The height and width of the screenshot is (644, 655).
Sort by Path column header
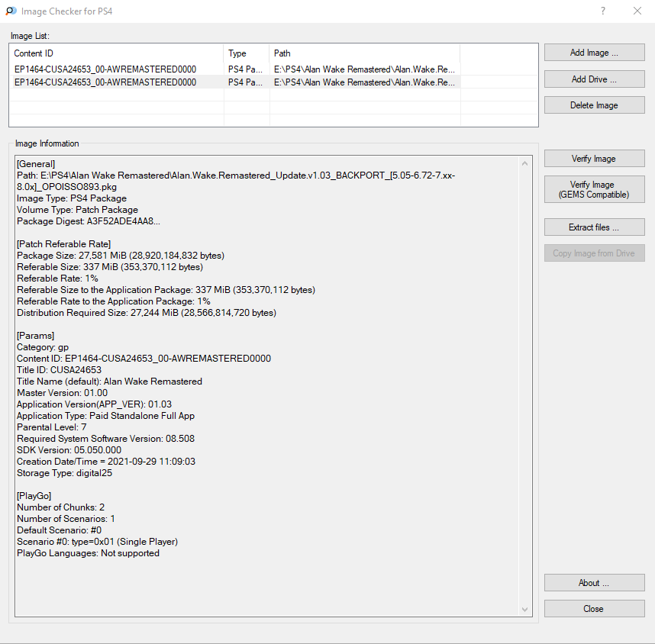365,53
